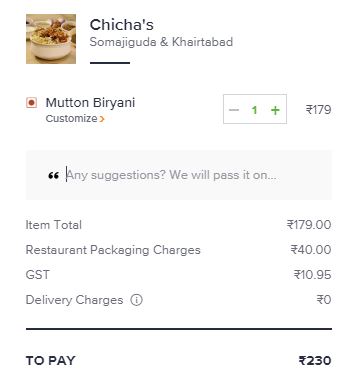
Task: Click the TO PAY label
Action: tap(51, 361)
